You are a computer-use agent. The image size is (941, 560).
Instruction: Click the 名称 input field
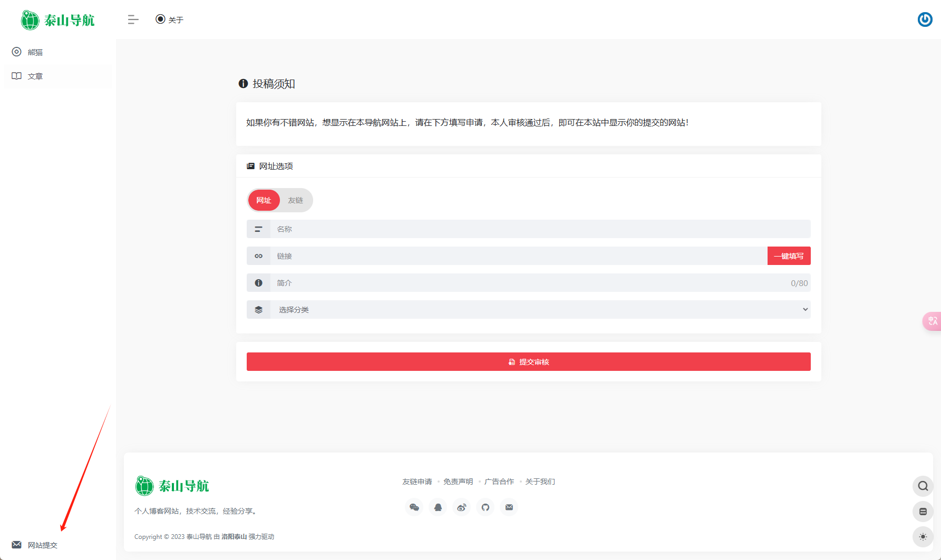pyautogui.click(x=540, y=229)
